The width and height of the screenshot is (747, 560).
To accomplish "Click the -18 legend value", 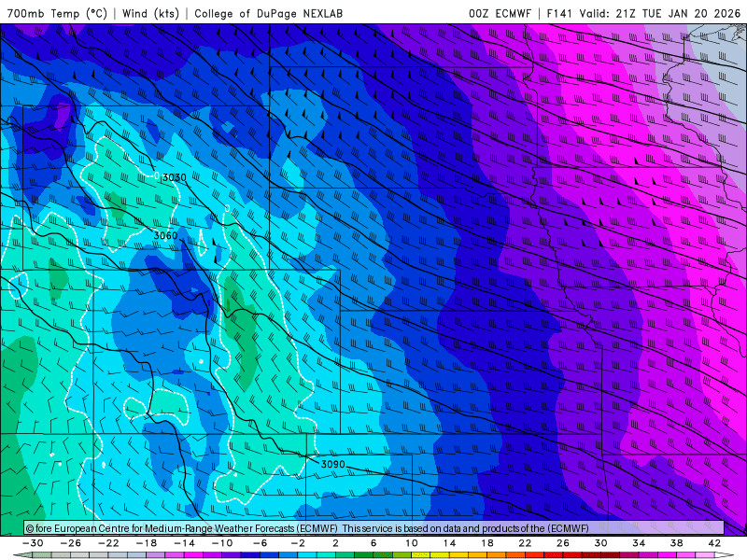I will tap(147, 543).
